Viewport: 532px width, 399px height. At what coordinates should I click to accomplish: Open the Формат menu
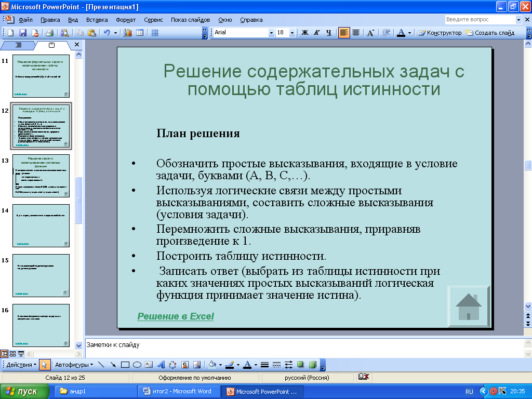click(126, 20)
